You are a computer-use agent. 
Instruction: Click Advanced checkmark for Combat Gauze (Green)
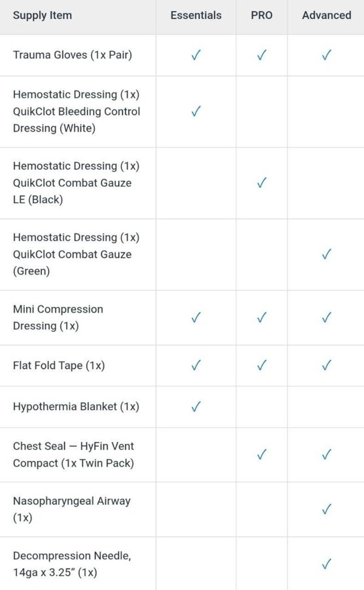pos(327,254)
